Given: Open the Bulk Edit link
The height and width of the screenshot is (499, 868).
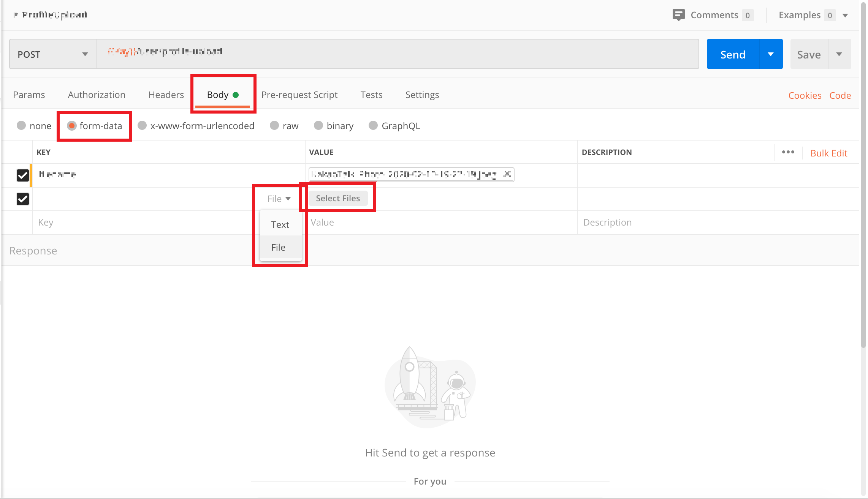Looking at the screenshot, I should 828,153.
